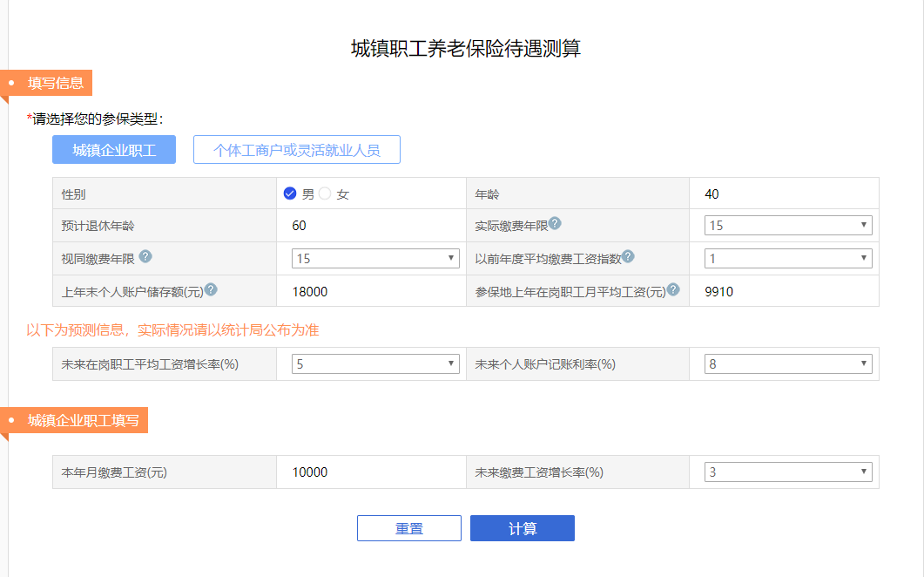This screenshot has height=577, width=924.
Task: Focus the 预计退休年龄 input field
Action: (370, 226)
